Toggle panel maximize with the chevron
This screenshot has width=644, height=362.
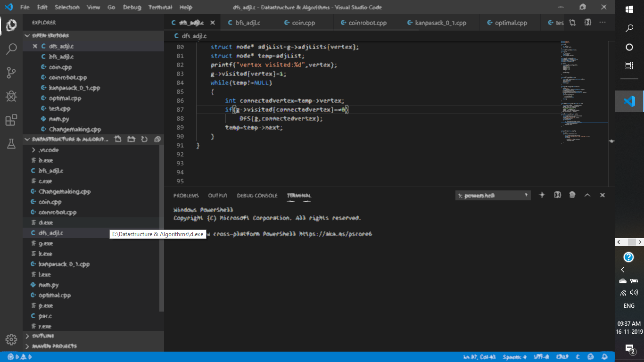pos(587,195)
